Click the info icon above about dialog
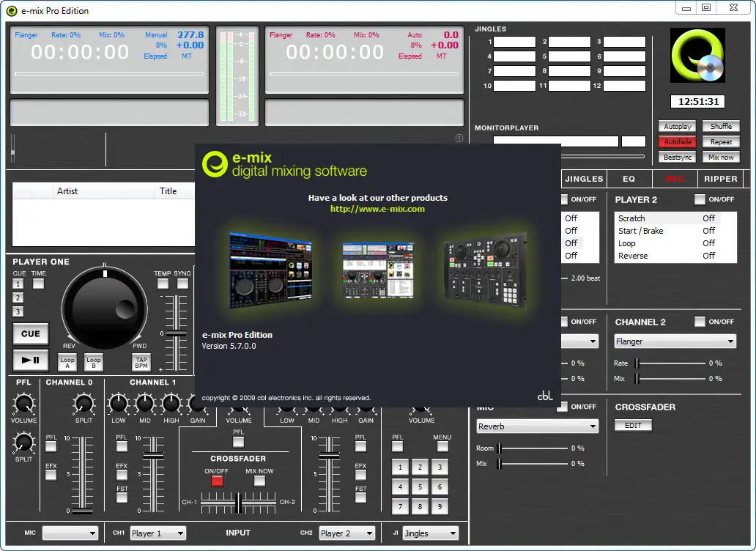 coord(459,138)
